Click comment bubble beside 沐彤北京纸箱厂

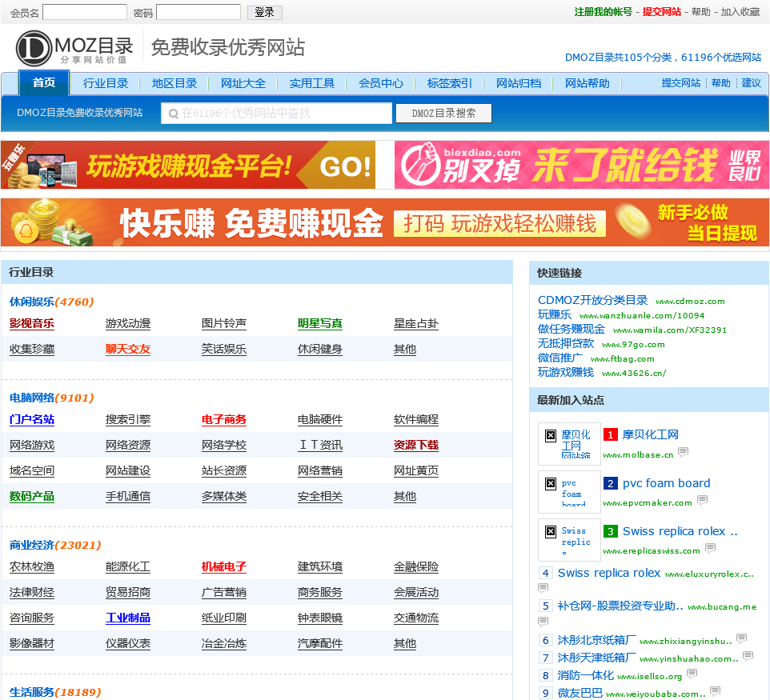tap(741, 638)
